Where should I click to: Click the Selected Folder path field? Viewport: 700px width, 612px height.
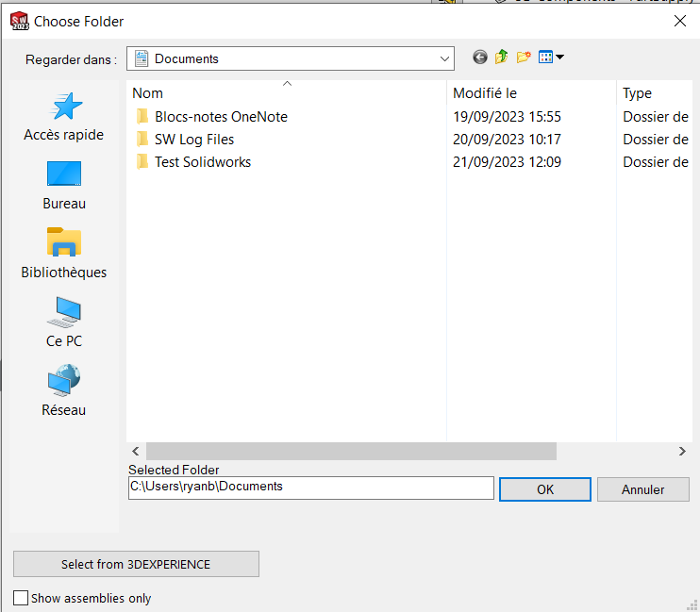[310, 488]
